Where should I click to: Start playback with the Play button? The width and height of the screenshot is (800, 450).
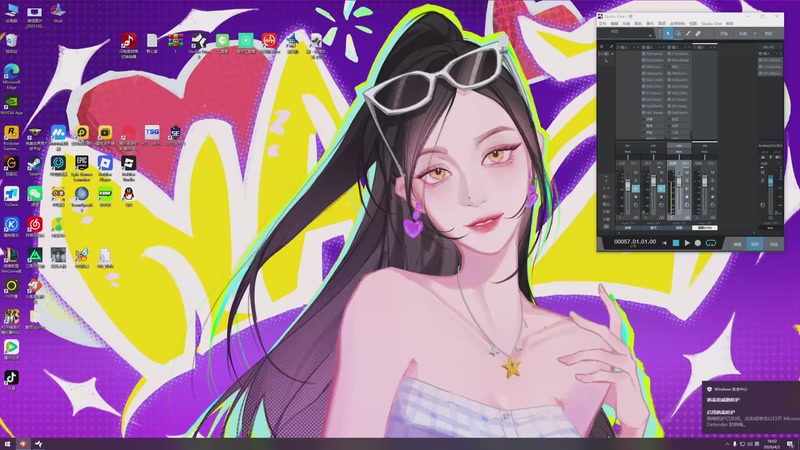coord(687,243)
